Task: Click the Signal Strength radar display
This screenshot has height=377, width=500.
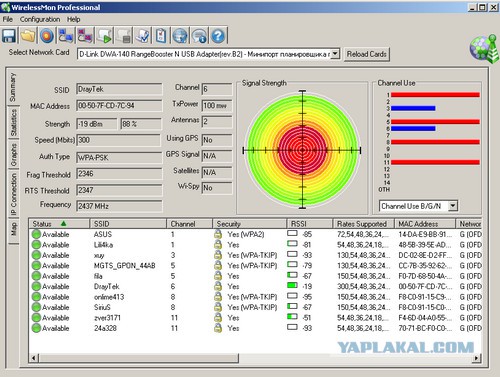Action: pyautogui.click(x=302, y=150)
